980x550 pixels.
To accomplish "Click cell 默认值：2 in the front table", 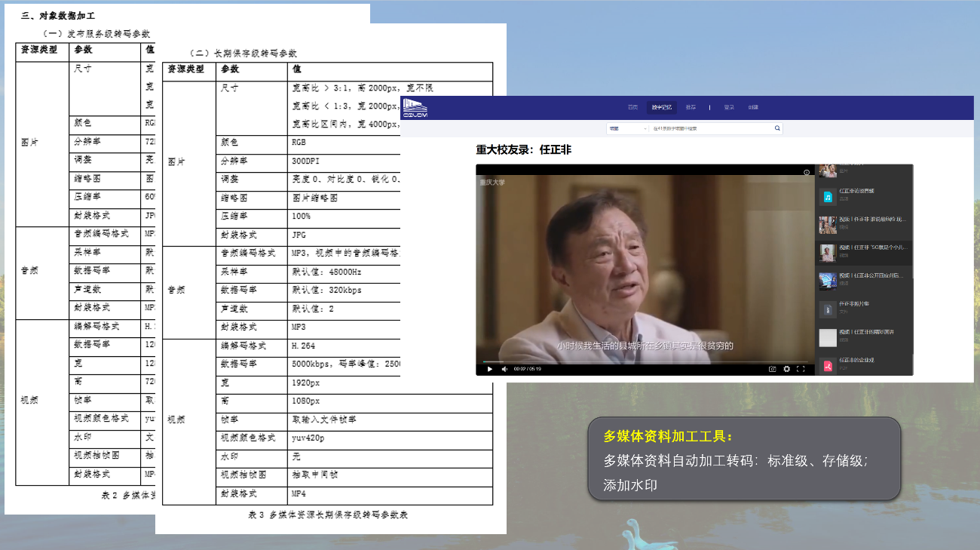I will (313, 309).
